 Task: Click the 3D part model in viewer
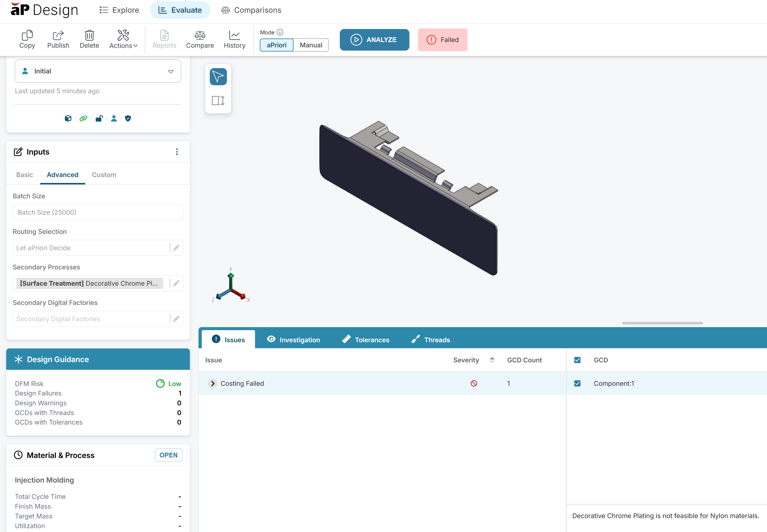pyautogui.click(x=408, y=198)
